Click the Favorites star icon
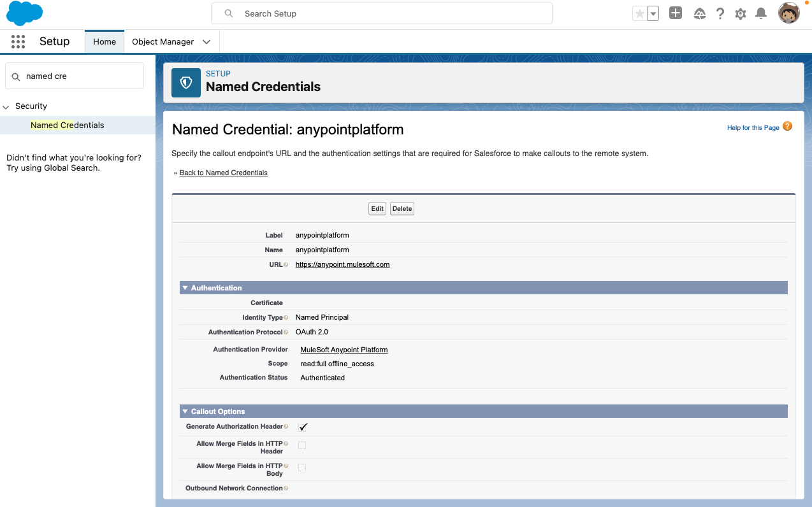This screenshot has height=507, width=812. [x=639, y=13]
